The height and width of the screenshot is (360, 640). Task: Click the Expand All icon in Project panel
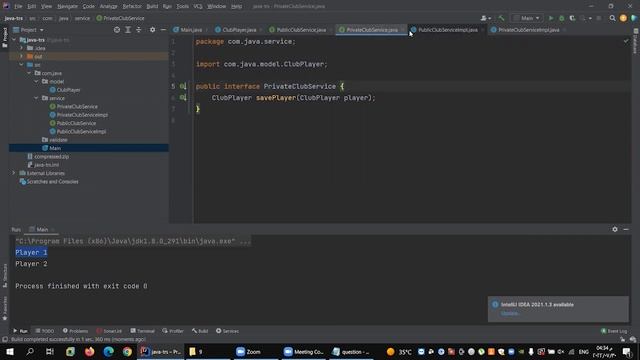pos(128,30)
